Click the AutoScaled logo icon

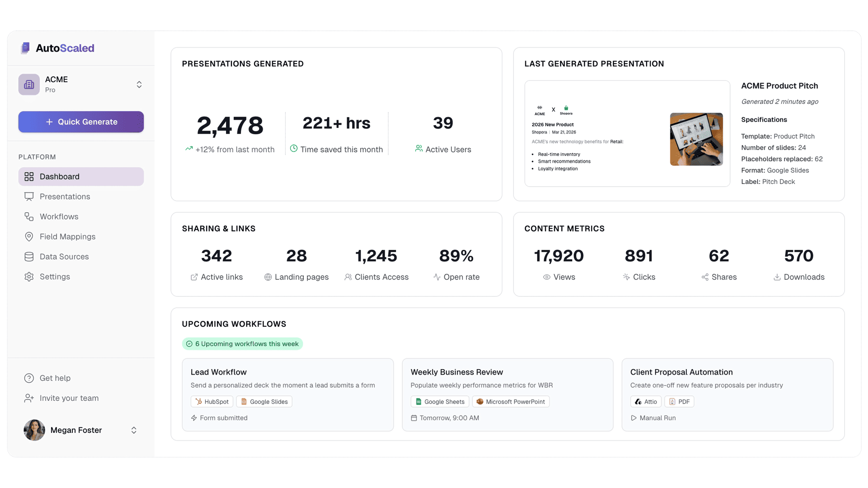pos(26,48)
